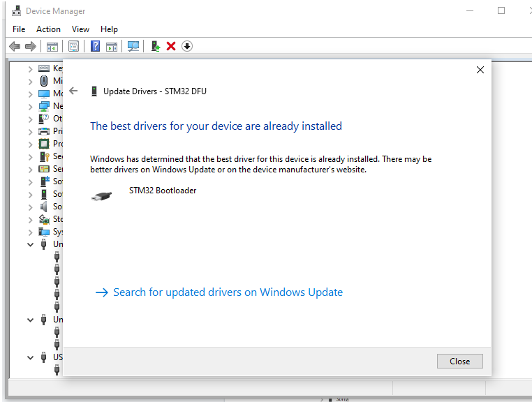Maximize the Device Manager window
The image size is (532, 402).
coord(501,10)
